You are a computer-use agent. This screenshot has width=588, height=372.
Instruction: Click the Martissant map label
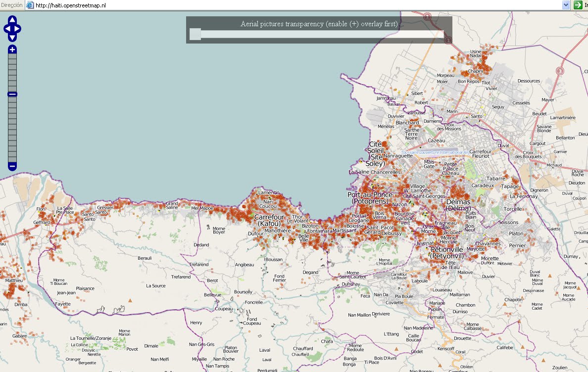344,231
